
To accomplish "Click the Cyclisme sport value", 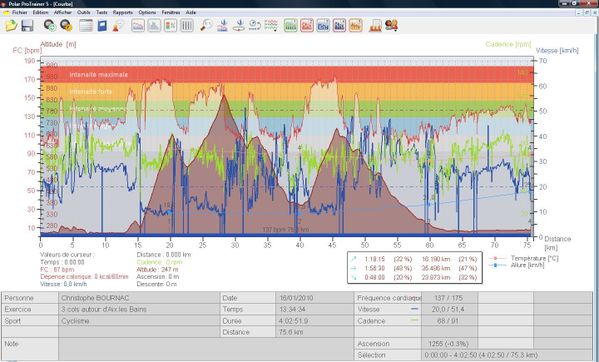I will pyautogui.click(x=75, y=321).
